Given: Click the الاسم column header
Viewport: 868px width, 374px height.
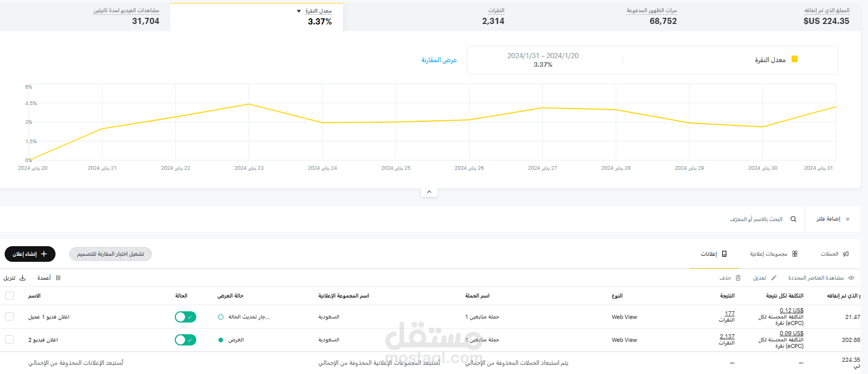Looking at the screenshot, I should 34,296.
